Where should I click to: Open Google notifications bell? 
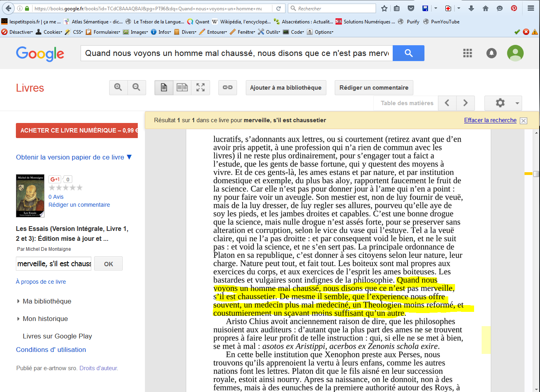491,53
